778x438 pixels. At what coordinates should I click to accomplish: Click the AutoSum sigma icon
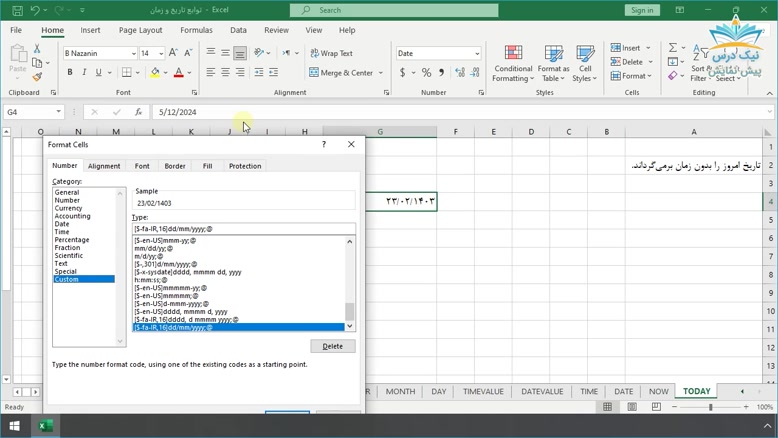[673, 48]
